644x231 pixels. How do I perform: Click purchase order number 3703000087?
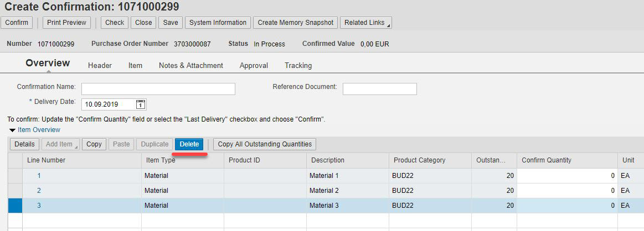click(x=192, y=44)
